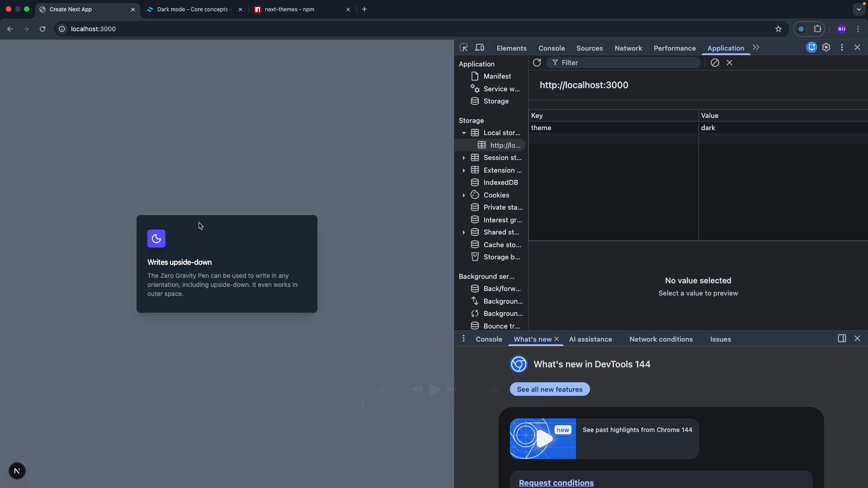
Task: Toggle the drawer side panel layout icon
Action: 842,338
